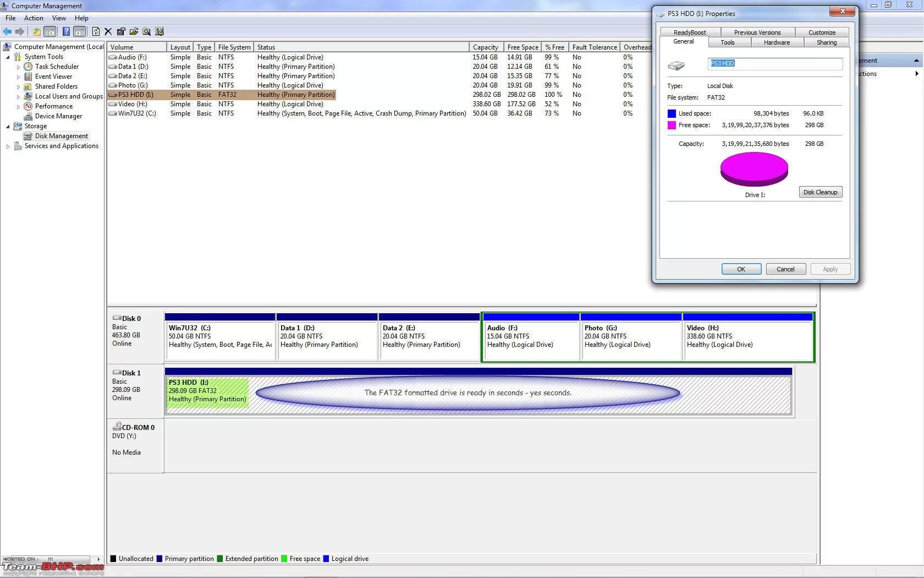The image size is (924, 578).
Task: Sort the volume list by Capacity column
Action: click(x=486, y=47)
